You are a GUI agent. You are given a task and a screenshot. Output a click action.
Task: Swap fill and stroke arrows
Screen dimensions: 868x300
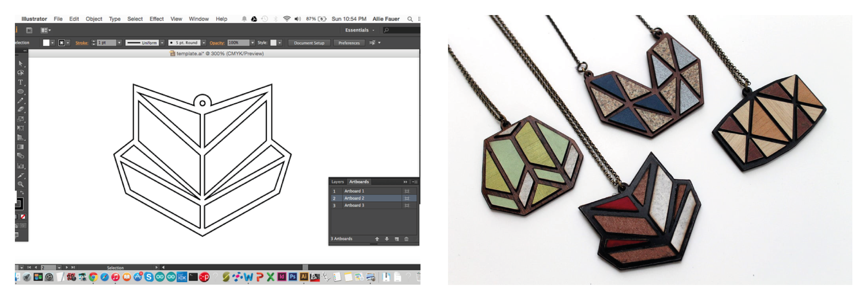(x=22, y=193)
